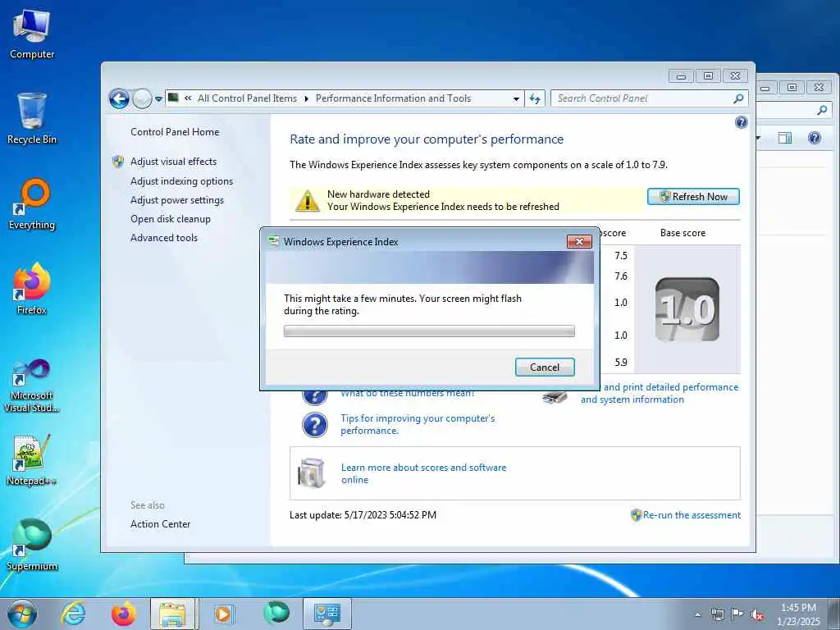Click the Tips help question mark icon

(314, 425)
